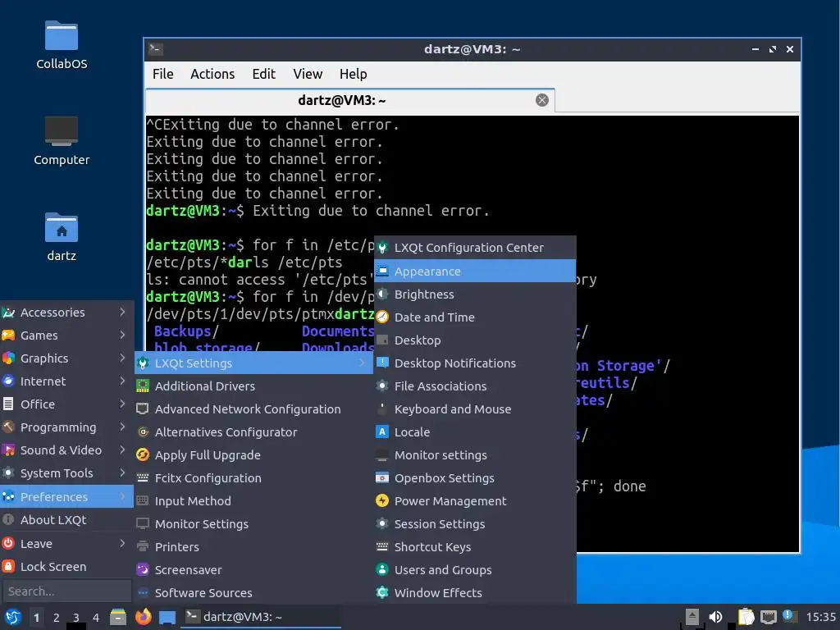
Task: Open Appearance settings
Action: click(475, 271)
